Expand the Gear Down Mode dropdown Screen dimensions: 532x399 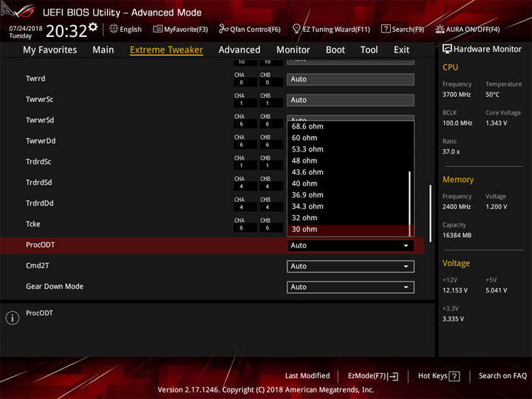[350, 287]
